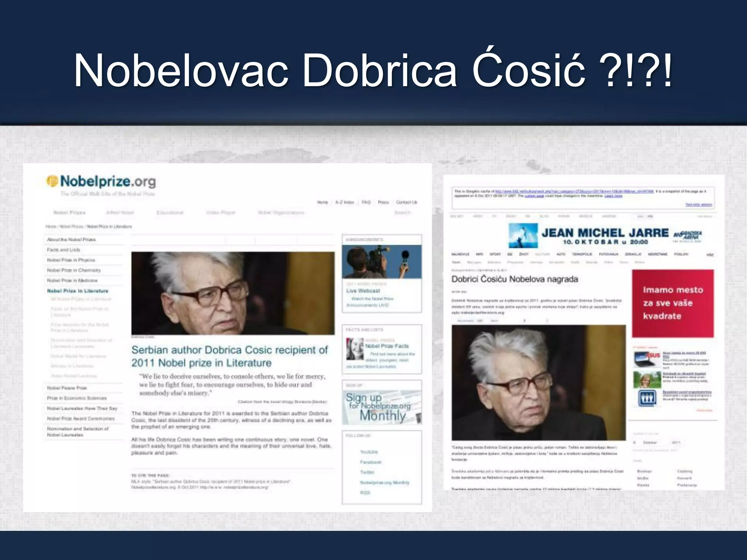Open the Twitter follow link

click(367, 472)
